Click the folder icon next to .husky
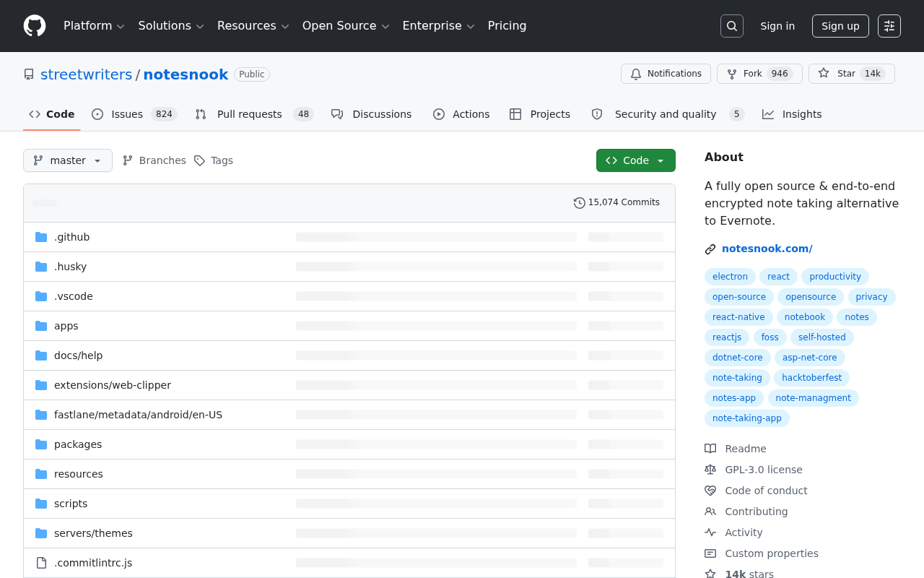The height and width of the screenshot is (578, 924). [x=41, y=267]
